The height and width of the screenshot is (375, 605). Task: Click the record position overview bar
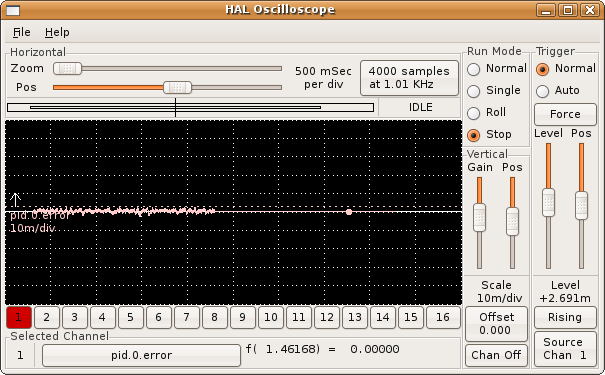pyautogui.click(x=191, y=107)
